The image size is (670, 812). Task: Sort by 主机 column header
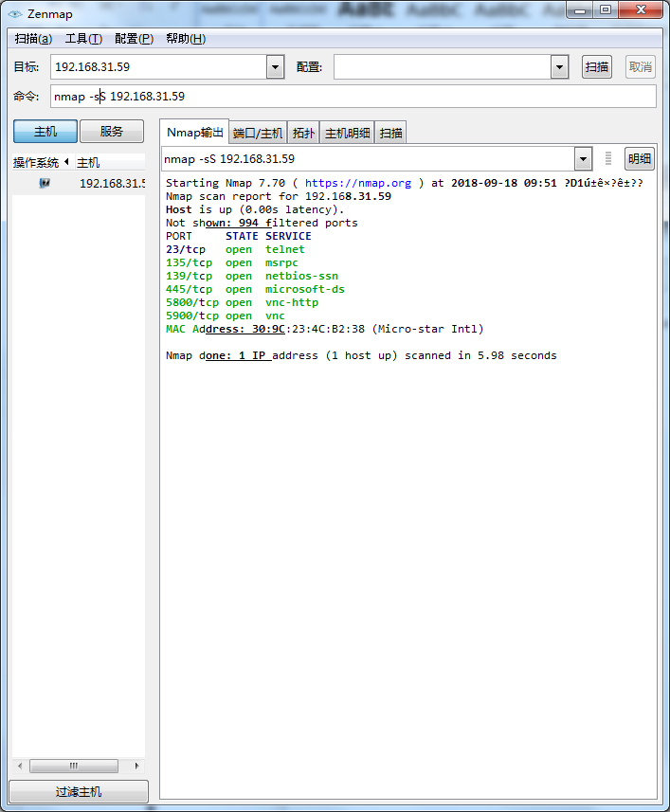pos(110,163)
